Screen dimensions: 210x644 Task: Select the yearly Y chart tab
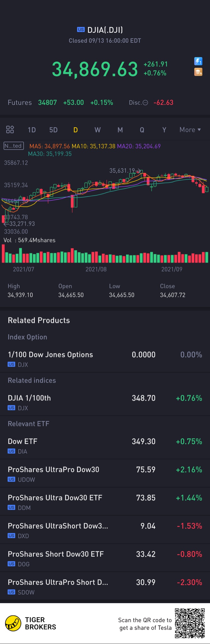coord(164,130)
